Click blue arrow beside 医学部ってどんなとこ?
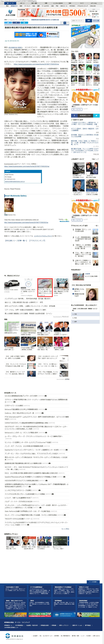The width and height of the screenshot is (104, 644). tap(73, 289)
